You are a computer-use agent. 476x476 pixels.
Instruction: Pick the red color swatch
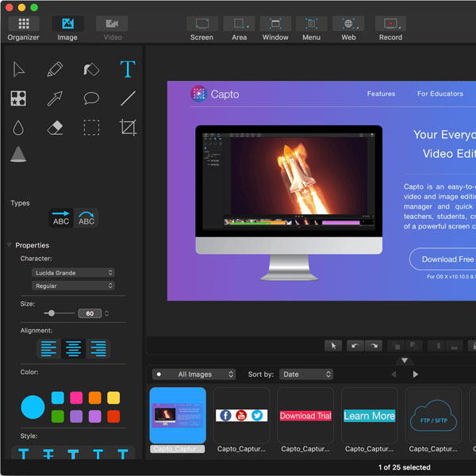(x=113, y=416)
